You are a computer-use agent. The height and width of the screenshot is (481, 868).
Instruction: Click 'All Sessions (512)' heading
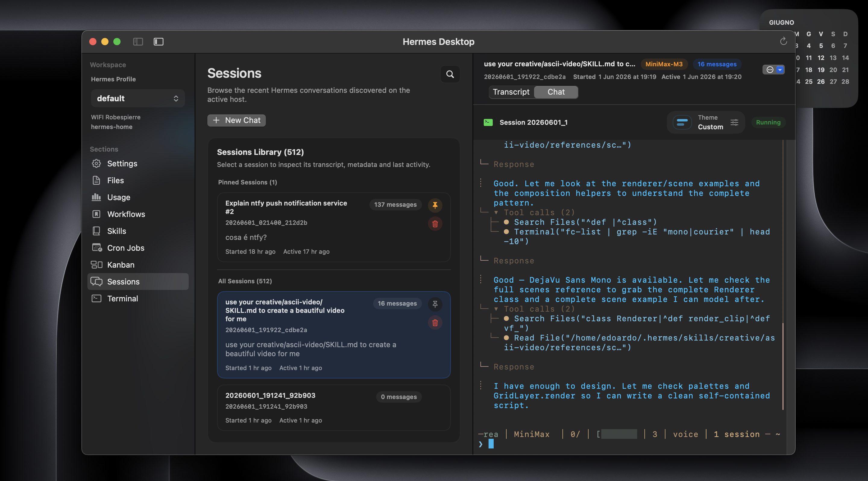click(245, 281)
